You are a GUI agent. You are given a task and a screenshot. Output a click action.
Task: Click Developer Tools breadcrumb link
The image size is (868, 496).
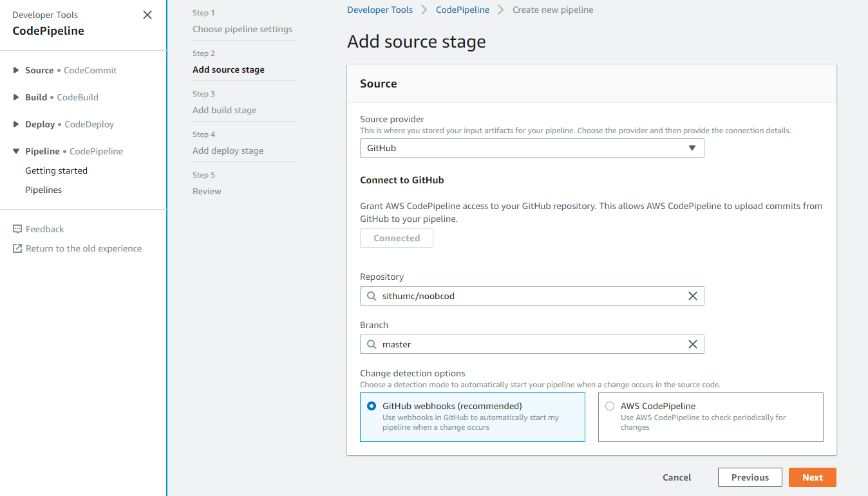[380, 10]
